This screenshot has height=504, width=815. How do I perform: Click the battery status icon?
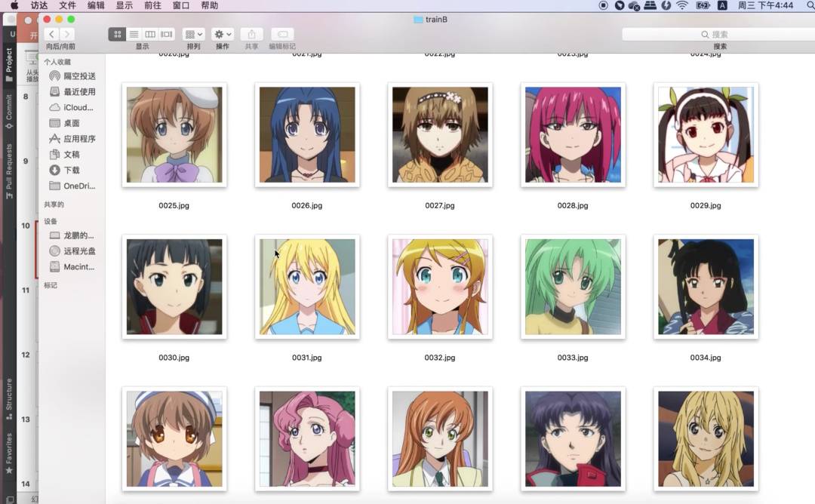[703, 5]
